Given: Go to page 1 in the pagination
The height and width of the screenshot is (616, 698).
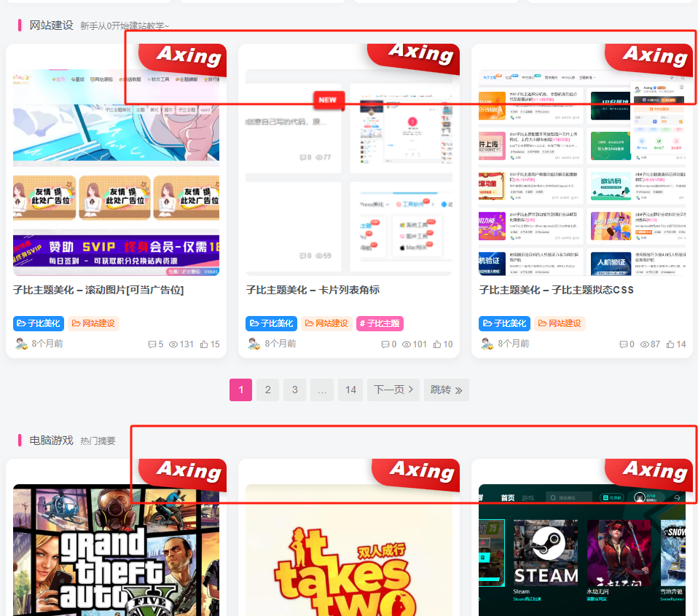Looking at the screenshot, I should 241,390.
